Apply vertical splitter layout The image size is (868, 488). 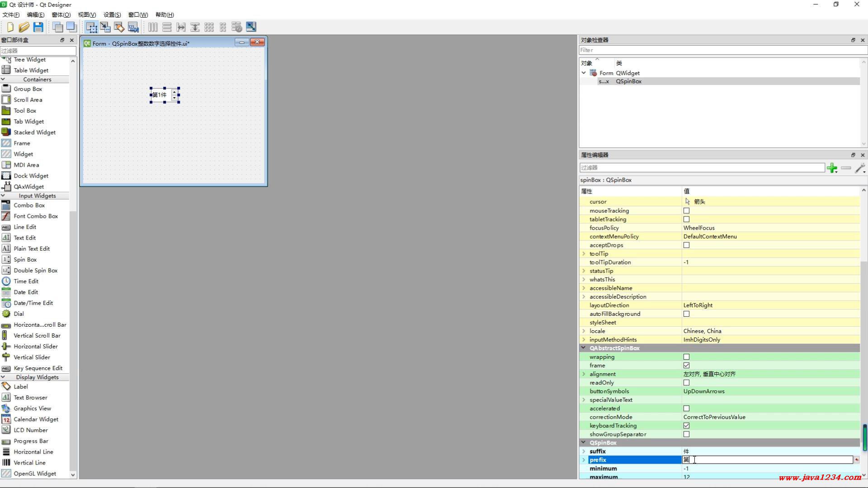click(x=195, y=27)
